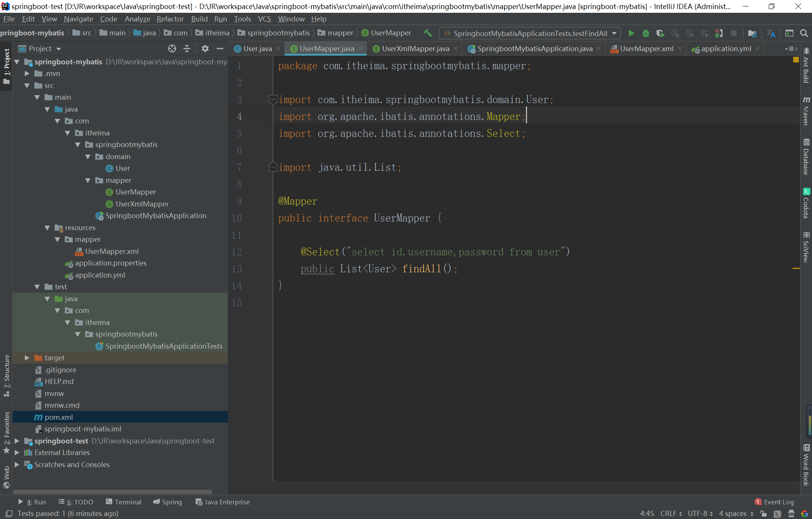The width and height of the screenshot is (812, 519).
Task: Run the selected test configuration
Action: click(631, 33)
